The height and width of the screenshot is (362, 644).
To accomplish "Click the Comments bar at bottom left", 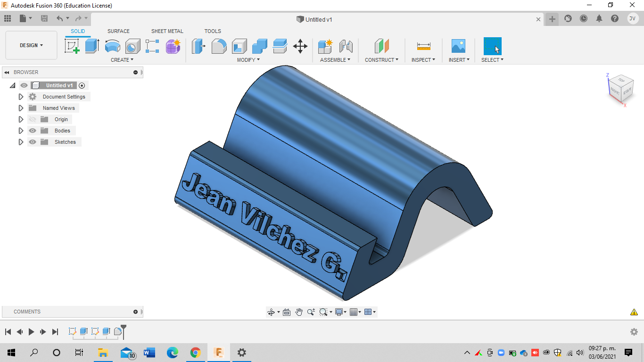I will 27,312.
